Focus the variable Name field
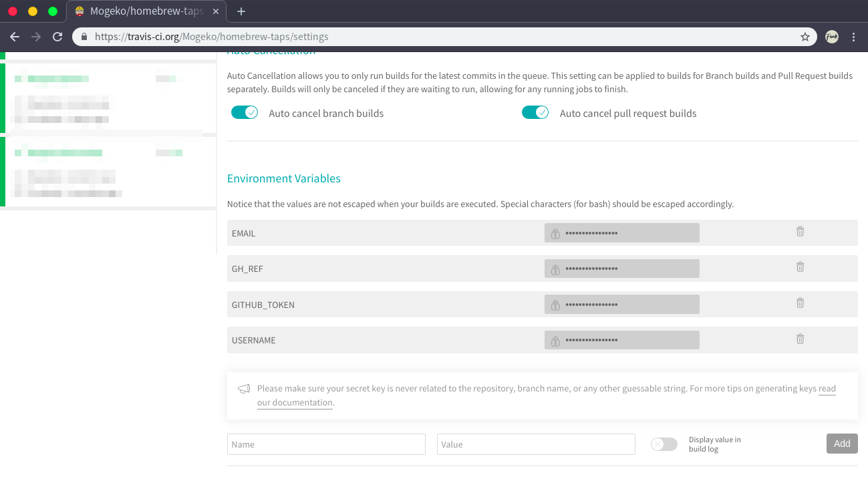Viewport: 868px width, 495px height. coord(326,444)
